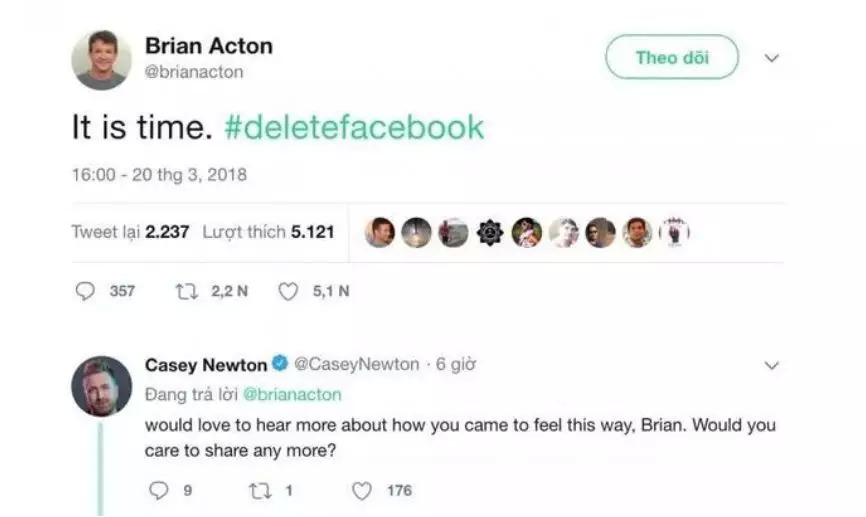Click the reply icon under Brian Acton's tweet
Image resolution: width=866 pixels, height=517 pixels.
tap(85, 291)
